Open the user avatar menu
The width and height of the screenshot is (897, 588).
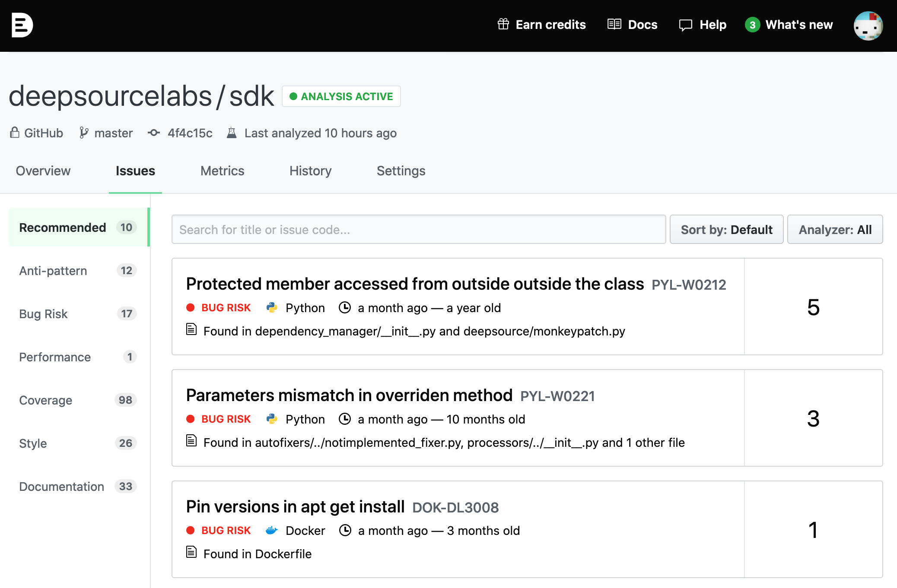click(x=868, y=26)
